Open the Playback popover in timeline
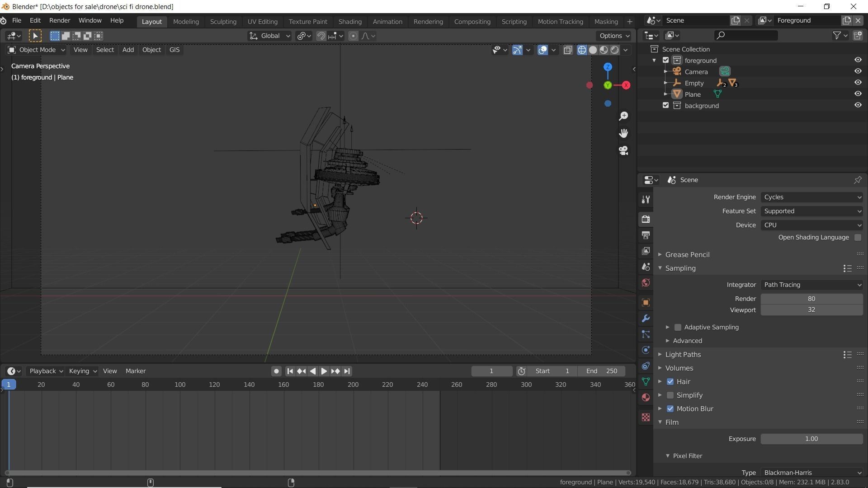The height and width of the screenshot is (488, 868). tap(45, 371)
